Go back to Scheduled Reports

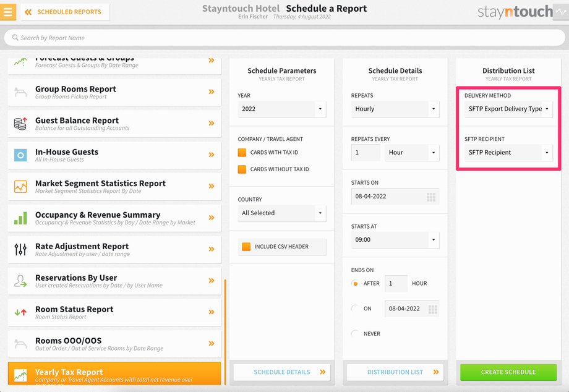point(65,12)
